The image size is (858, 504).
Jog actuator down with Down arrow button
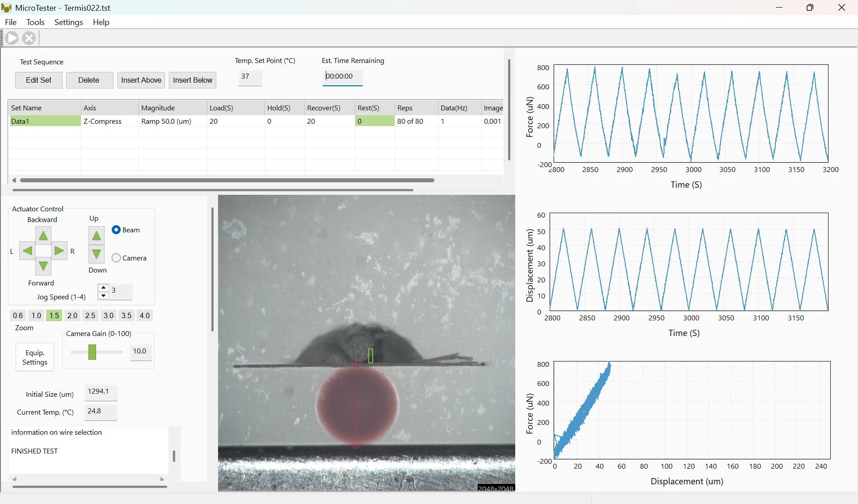coord(97,254)
